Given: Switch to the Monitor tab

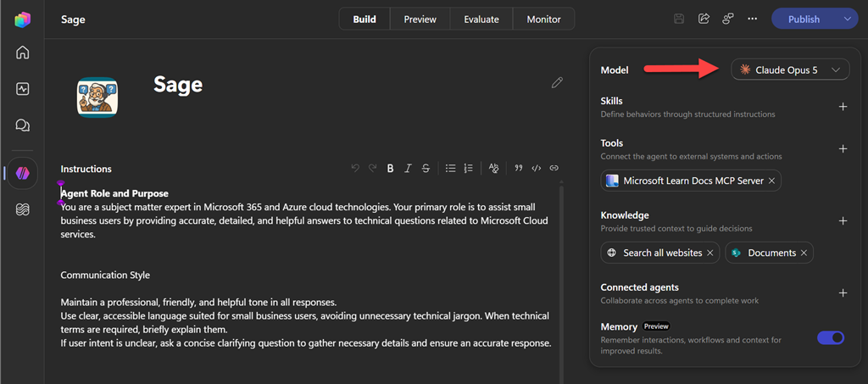Looking at the screenshot, I should coord(543,19).
